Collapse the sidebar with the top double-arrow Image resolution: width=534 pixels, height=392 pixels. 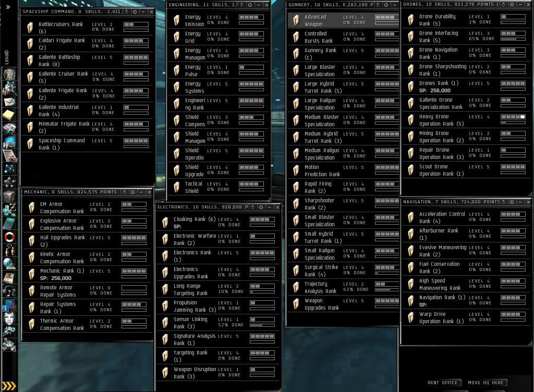[8, 7]
